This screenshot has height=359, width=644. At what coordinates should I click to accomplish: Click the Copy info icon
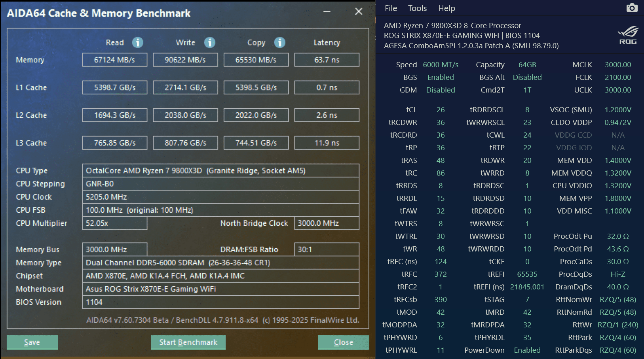click(280, 42)
